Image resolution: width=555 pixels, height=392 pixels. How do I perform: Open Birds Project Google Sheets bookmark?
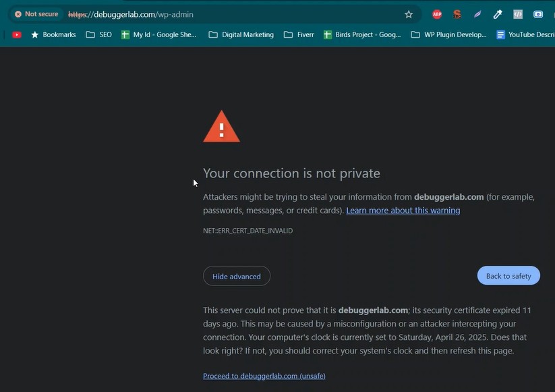point(362,34)
